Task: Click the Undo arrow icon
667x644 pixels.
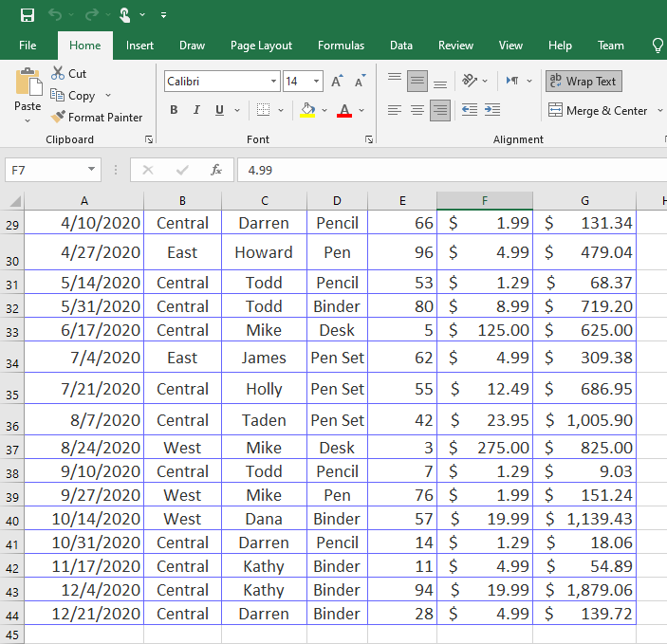Action: click(x=55, y=15)
